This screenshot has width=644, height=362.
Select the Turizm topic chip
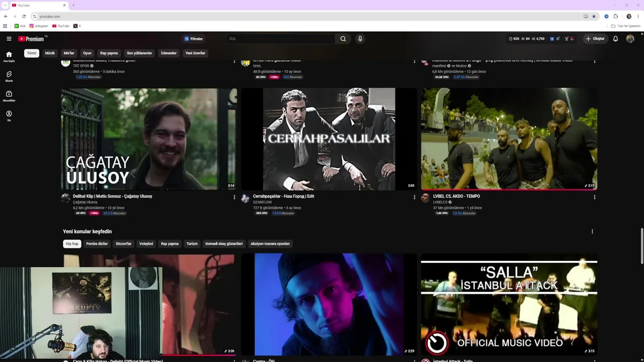[192, 244]
